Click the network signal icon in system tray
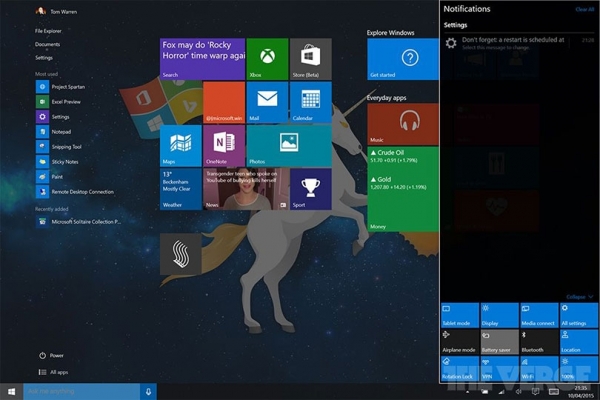The image size is (600, 400). point(501,392)
